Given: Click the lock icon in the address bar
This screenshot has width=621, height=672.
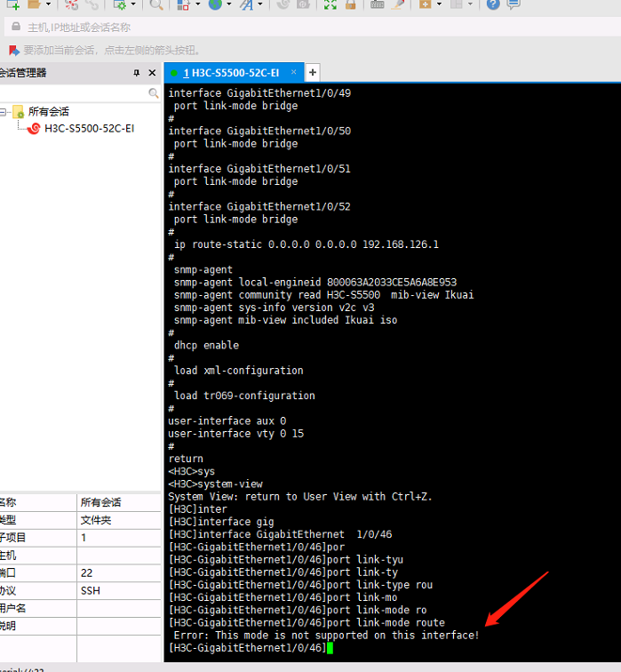Looking at the screenshot, I should [x=16, y=27].
